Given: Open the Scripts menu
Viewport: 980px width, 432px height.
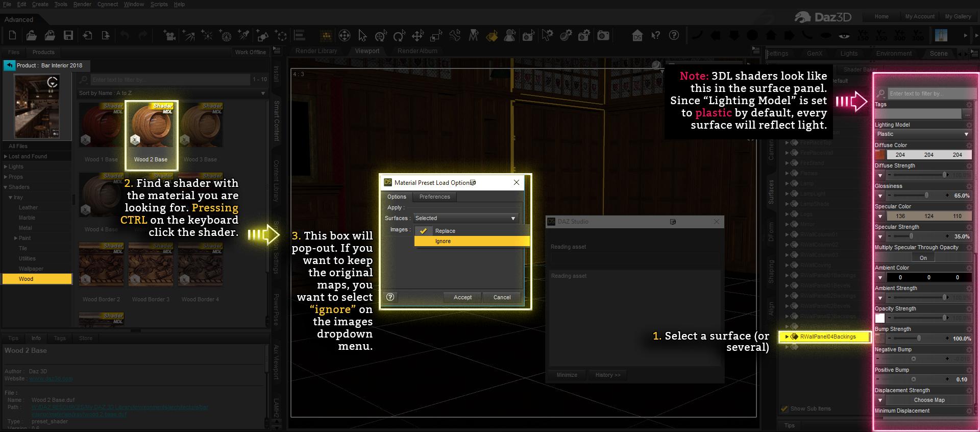Looking at the screenshot, I should [159, 4].
